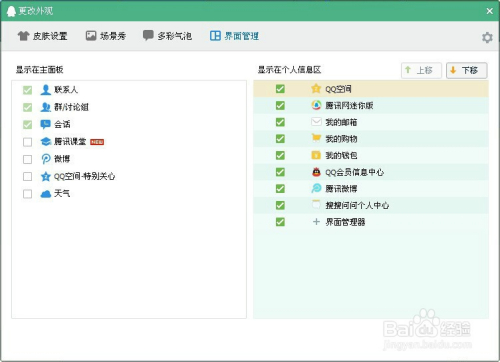Select the QQ空间 star icon

[316, 89]
